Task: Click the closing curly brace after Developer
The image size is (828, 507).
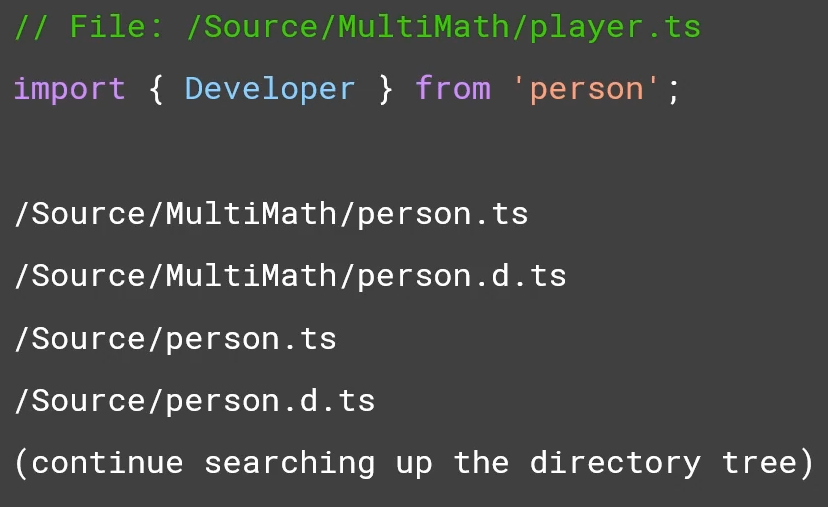Action: click(385, 89)
